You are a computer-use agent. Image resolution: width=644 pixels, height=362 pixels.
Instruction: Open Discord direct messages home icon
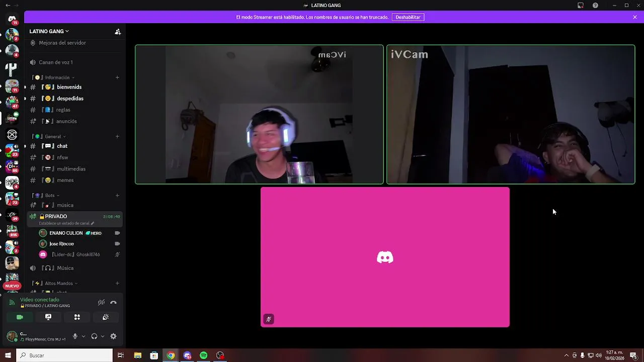pyautogui.click(x=12, y=19)
